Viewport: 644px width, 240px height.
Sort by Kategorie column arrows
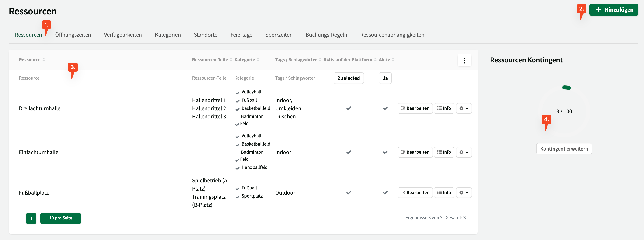coord(258,60)
